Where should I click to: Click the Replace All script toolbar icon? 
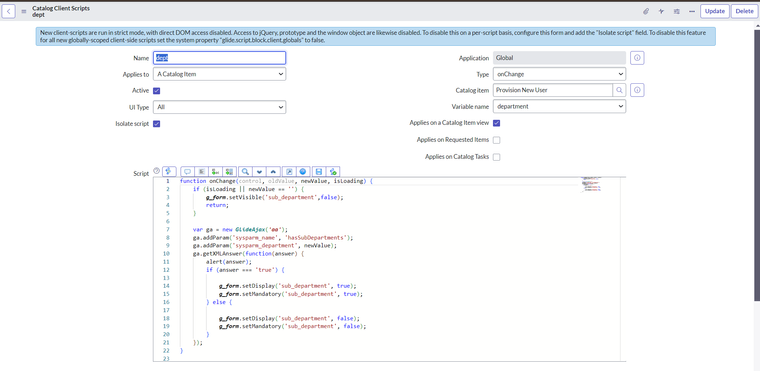[x=230, y=172]
